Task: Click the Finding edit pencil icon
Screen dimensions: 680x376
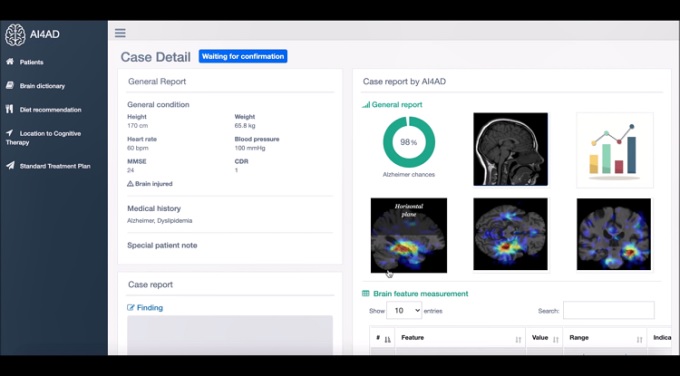Action: point(131,307)
